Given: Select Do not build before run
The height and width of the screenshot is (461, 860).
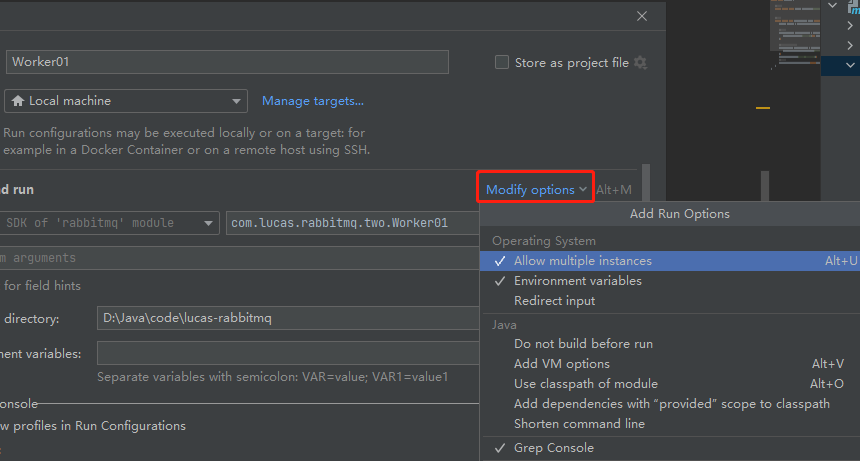Looking at the screenshot, I should click(583, 344).
